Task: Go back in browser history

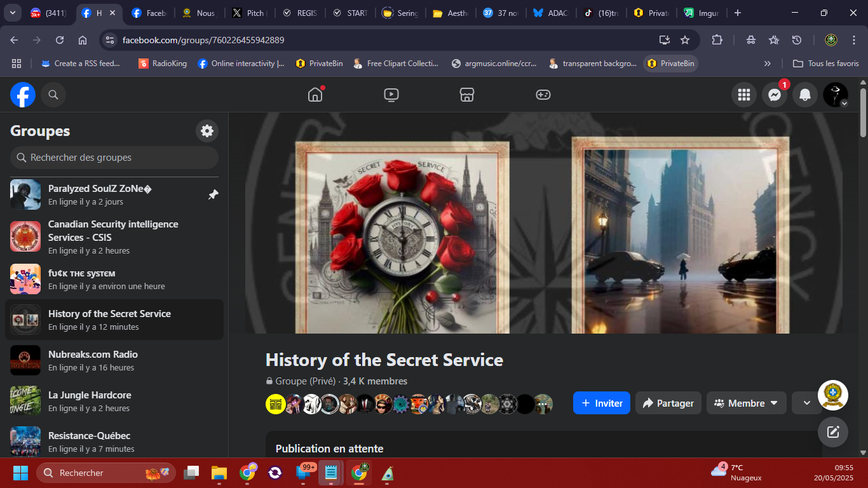Action: coord(14,40)
